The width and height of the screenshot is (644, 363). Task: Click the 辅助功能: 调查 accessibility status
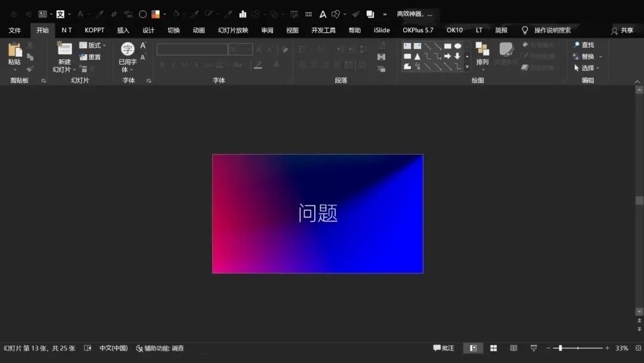point(160,348)
